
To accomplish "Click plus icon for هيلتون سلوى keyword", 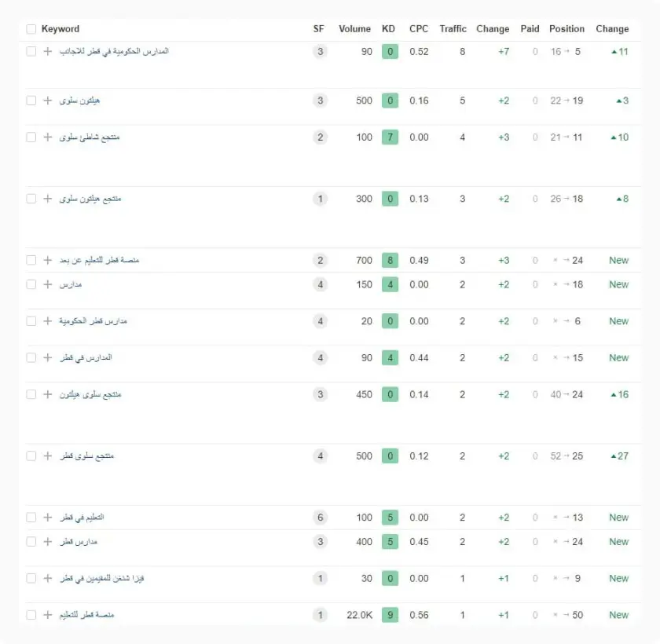I will point(47,101).
